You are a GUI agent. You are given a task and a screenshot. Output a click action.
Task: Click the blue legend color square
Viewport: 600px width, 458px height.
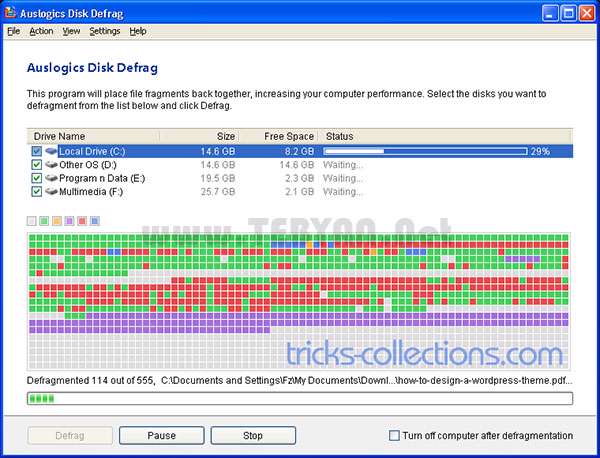pyautogui.click(x=95, y=221)
